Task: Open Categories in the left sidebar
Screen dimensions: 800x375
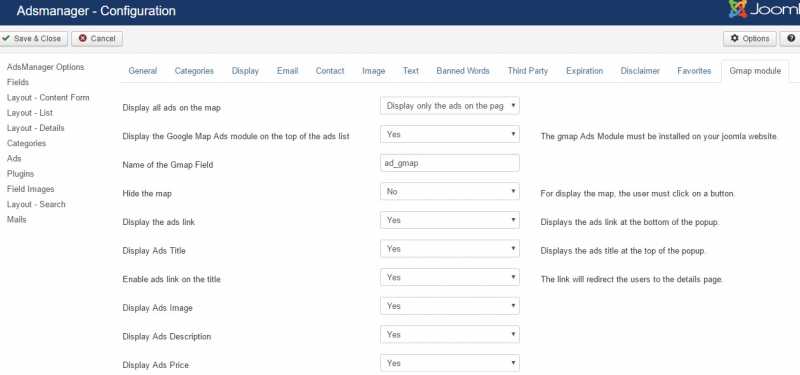Action: click(27, 143)
